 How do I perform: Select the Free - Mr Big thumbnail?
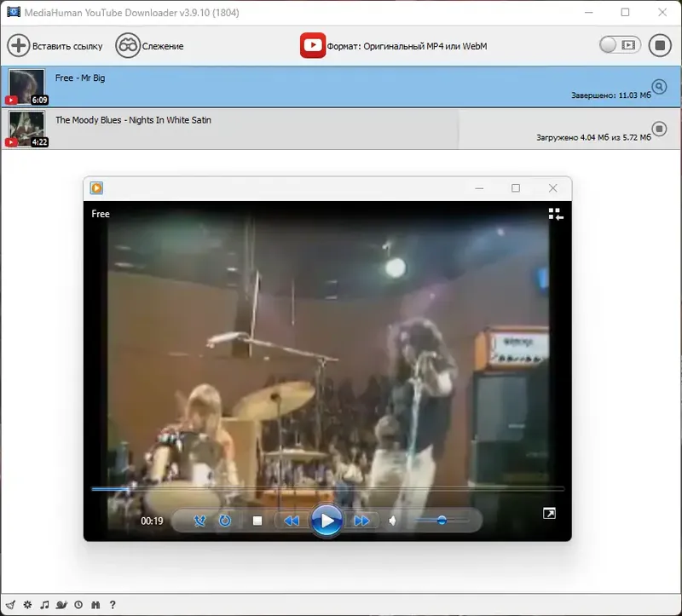(x=26, y=87)
